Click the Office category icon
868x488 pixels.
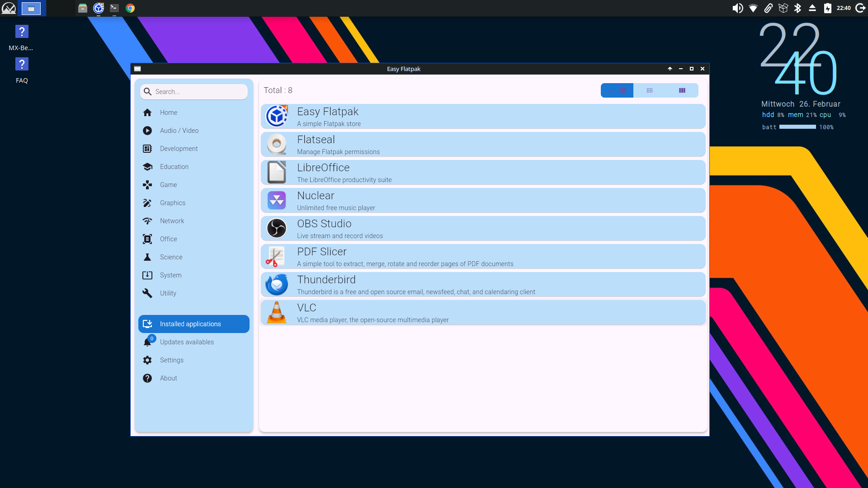point(147,239)
